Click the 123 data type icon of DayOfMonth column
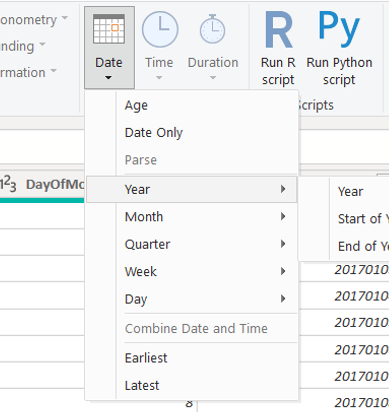This screenshot has width=389, height=412. point(8,184)
